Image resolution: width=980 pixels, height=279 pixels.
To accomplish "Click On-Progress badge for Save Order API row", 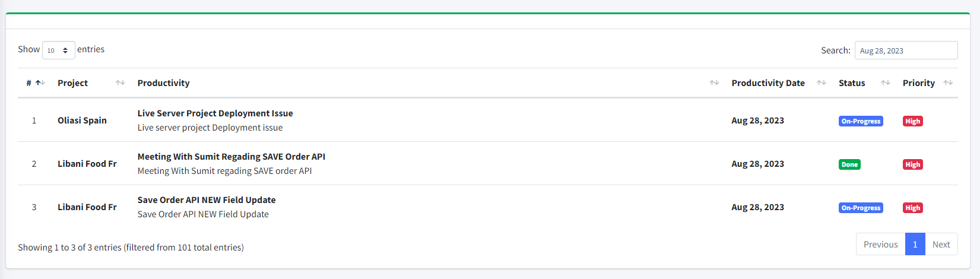I will (861, 208).
